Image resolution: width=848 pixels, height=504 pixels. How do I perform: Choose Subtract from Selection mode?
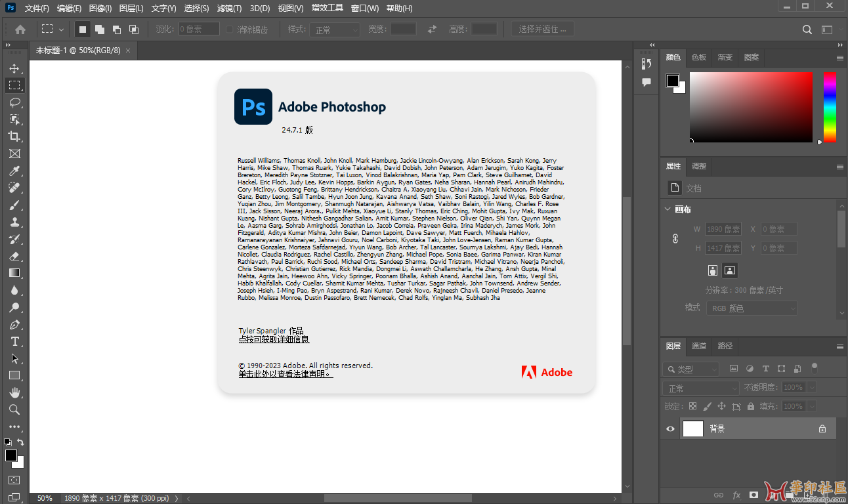pyautogui.click(x=117, y=30)
